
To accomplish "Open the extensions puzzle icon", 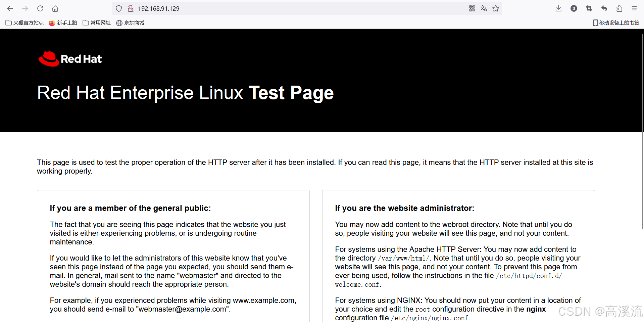I will pos(619,8).
